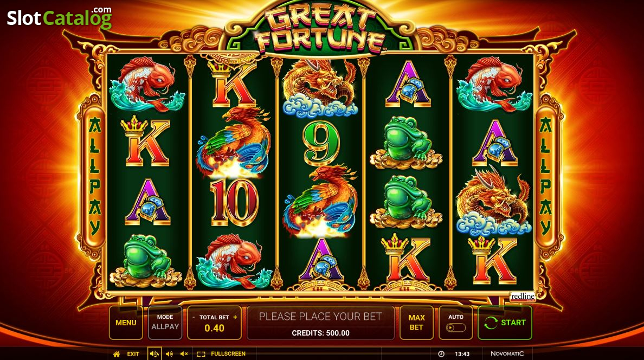This screenshot has height=360, width=644.
Task: Click the Novomatic brand label
Action: pos(507,354)
